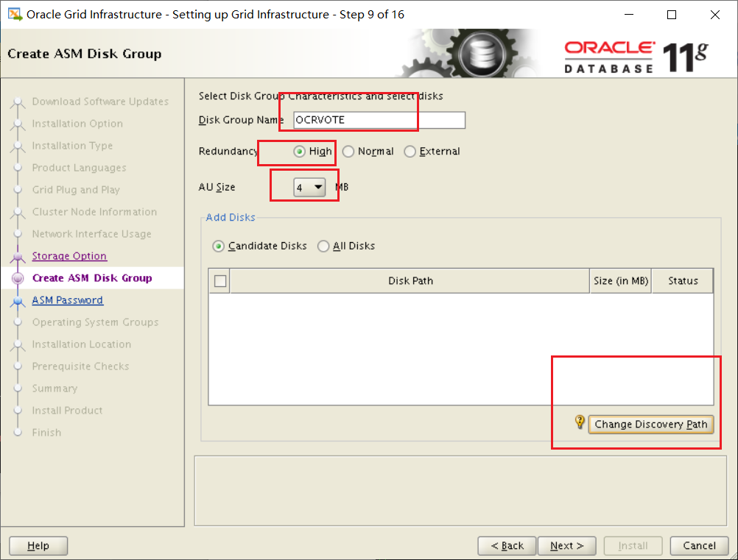Click the Cluster Node Information step
Viewport: 738px width, 560px height.
click(94, 212)
